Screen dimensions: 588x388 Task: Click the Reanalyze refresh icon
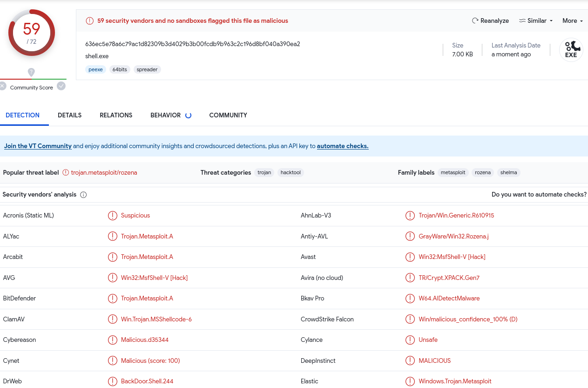tap(475, 21)
